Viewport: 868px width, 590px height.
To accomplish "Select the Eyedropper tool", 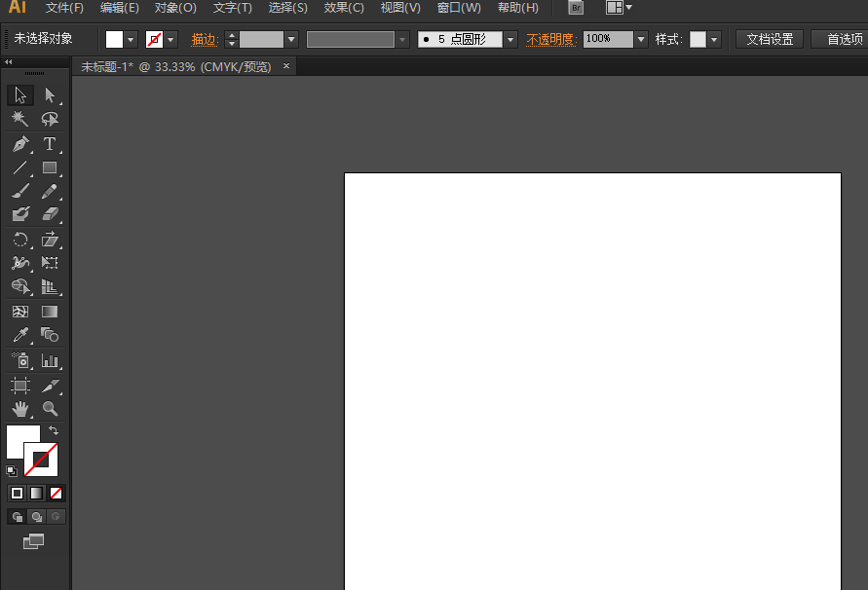I will (x=20, y=335).
